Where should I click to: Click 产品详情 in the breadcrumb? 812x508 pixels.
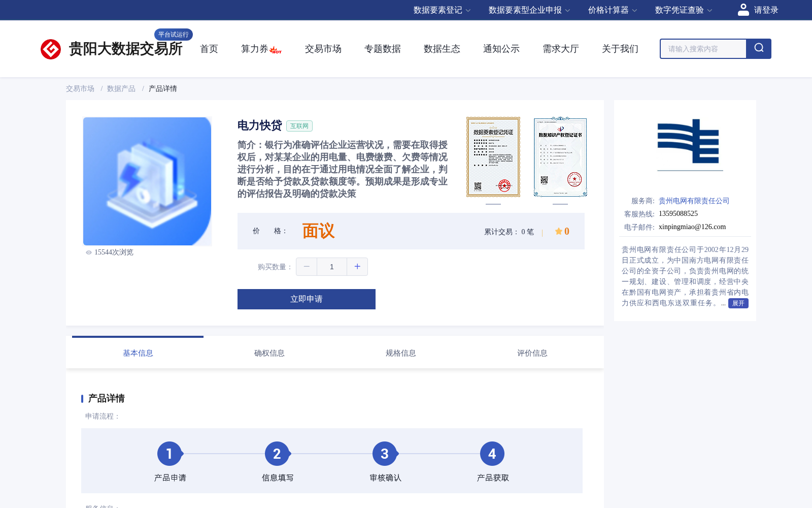[163, 88]
